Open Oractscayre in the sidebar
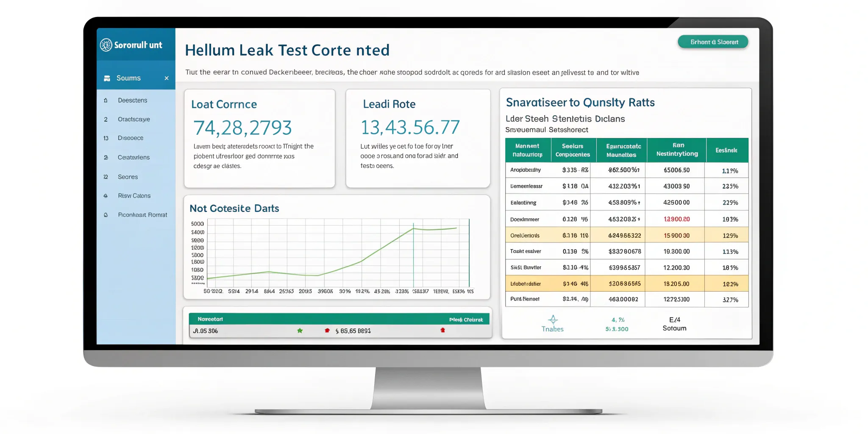Screen dimensions: 868x434 tap(134, 120)
